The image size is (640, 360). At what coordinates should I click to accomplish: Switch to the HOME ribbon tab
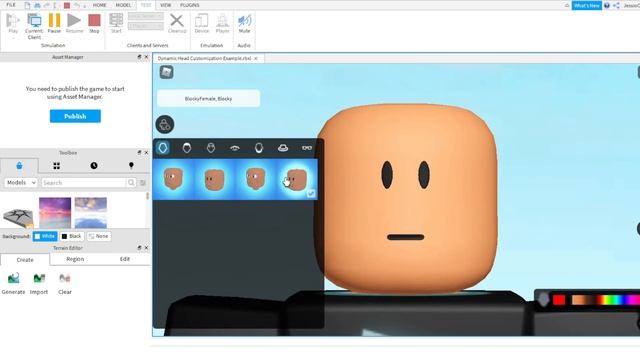100,5
